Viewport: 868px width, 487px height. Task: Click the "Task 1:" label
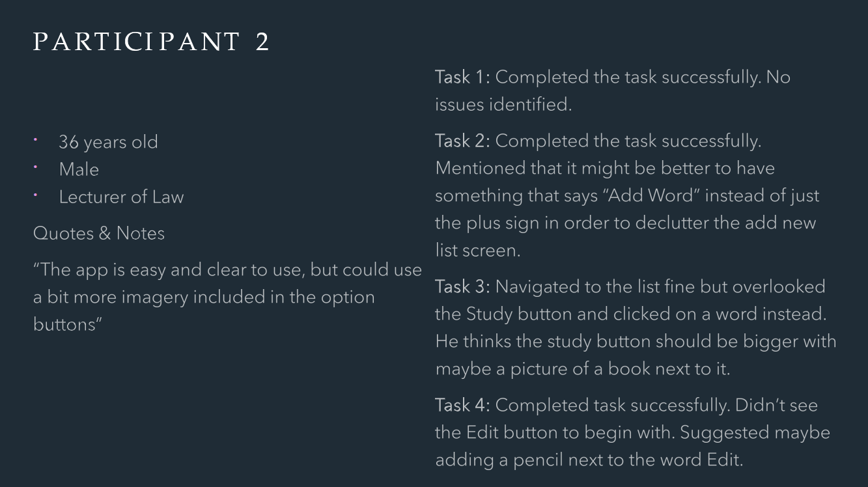pos(463,77)
